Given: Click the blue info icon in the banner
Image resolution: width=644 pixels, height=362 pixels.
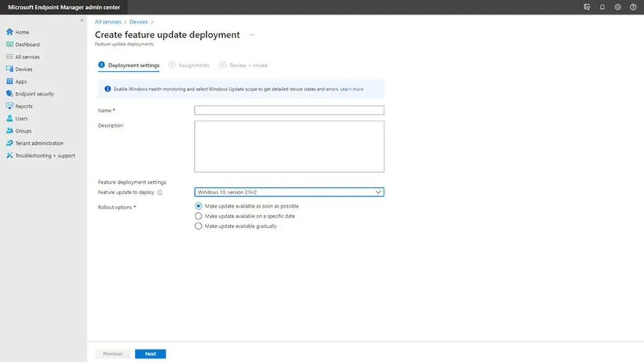Looking at the screenshot, I should click(x=107, y=89).
